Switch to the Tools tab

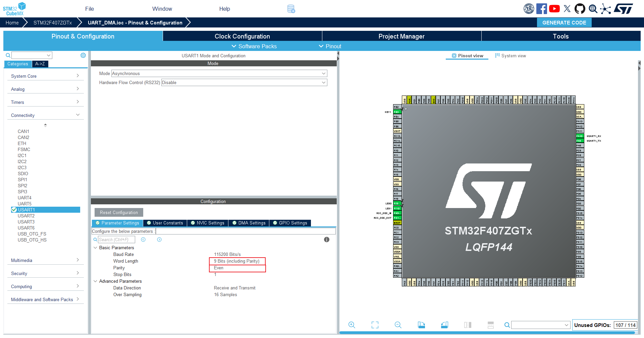tap(561, 36)
